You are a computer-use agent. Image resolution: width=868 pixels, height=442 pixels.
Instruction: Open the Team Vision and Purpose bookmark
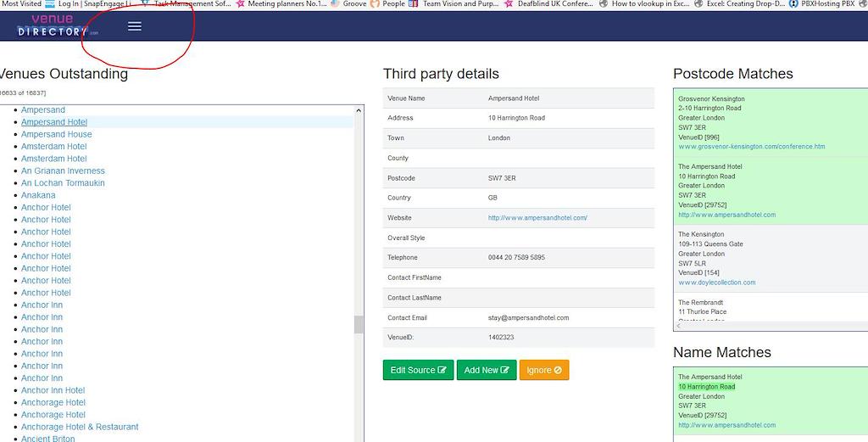[454, 3]
